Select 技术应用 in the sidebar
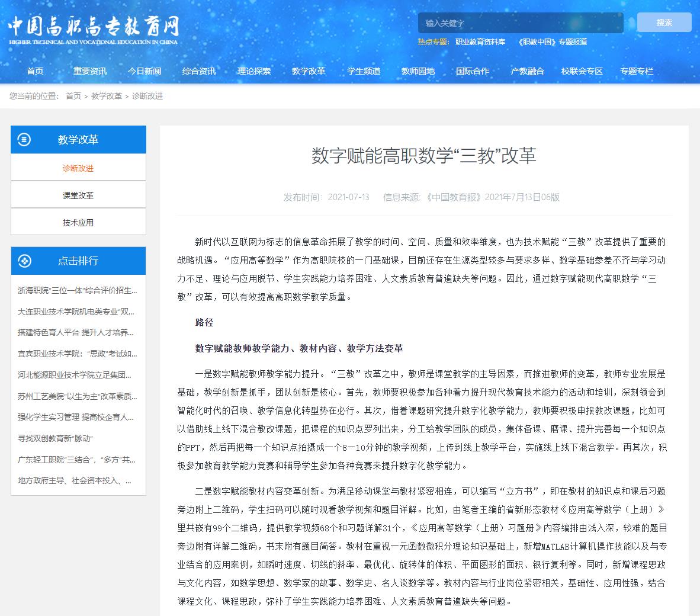Image resolution: width=700 pixels, height=616 pixels. coord(78,223)
